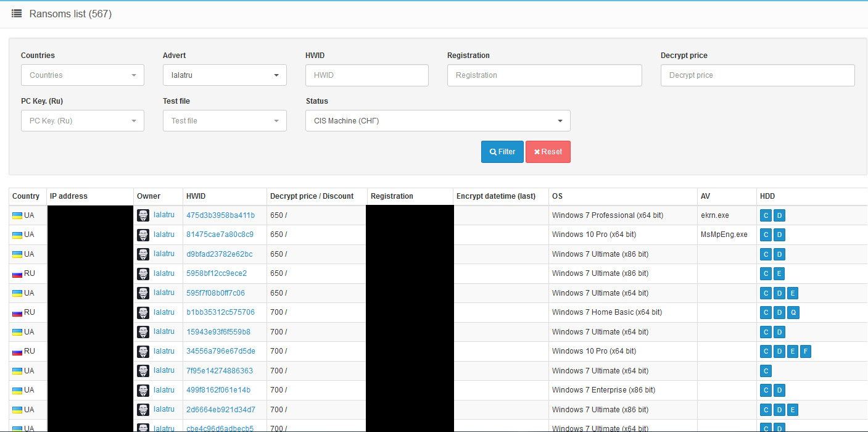Click the Ransoms list (567) heading
The height and width of the screenshot is (432, 868).
pos(70,14)
